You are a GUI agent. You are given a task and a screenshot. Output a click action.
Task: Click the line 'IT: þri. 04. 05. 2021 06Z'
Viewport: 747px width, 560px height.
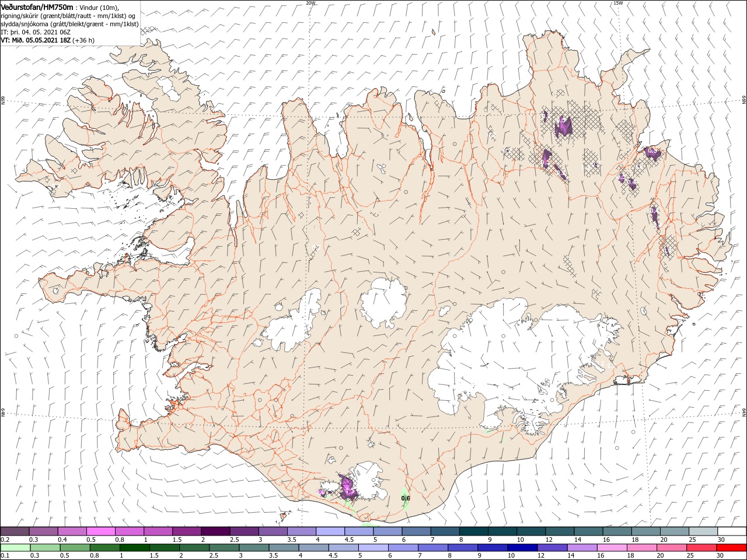click(36, 32)
